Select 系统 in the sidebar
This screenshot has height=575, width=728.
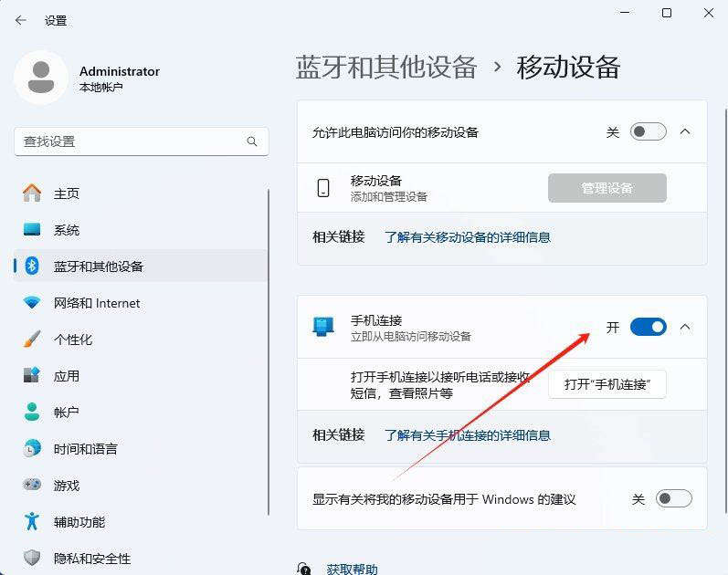pyautogui.click(x=67, y=230)
